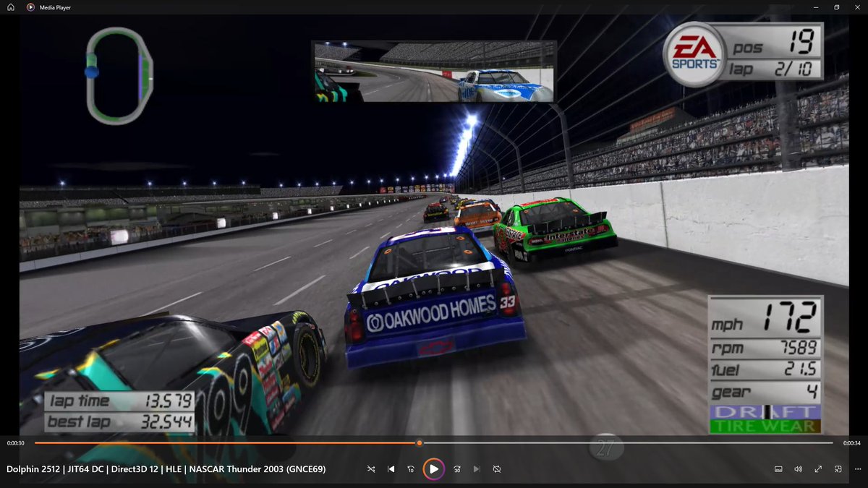Click the best lap 32.544

pyautogui.click(x=166, y=421)
